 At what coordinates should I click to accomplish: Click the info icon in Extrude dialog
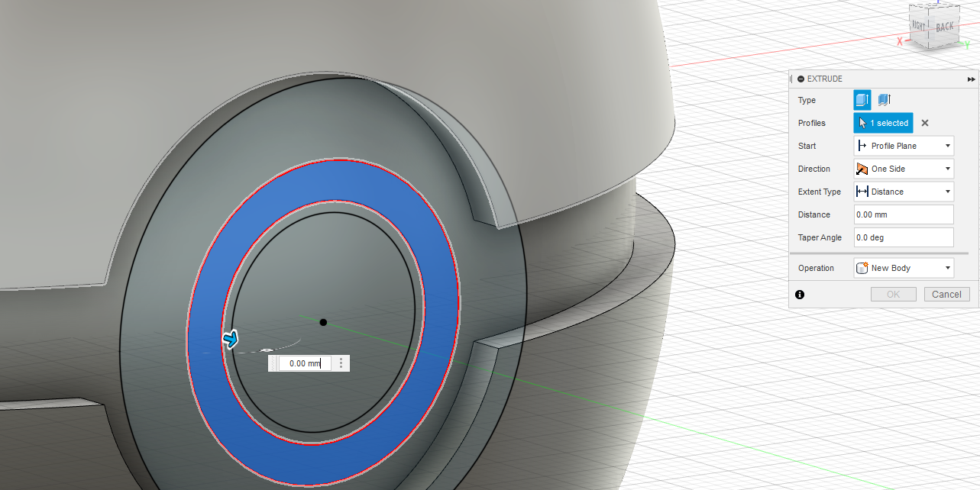[x=800, y=294]
